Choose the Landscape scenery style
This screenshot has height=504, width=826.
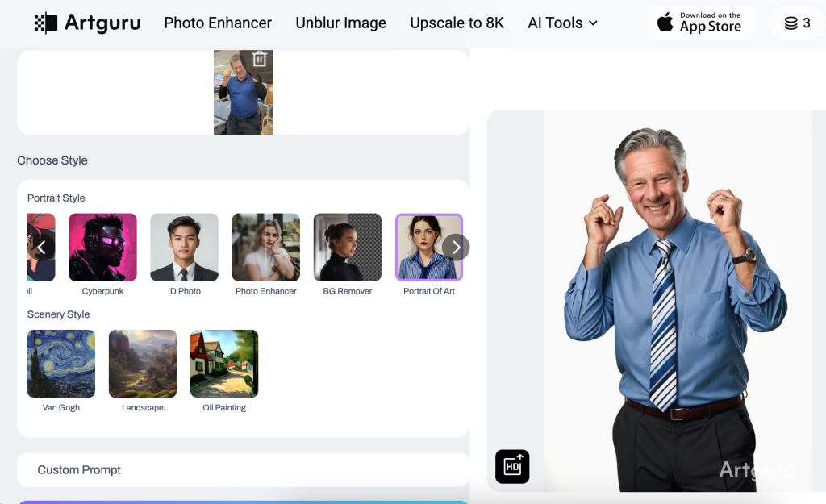(x=143, y=364)
